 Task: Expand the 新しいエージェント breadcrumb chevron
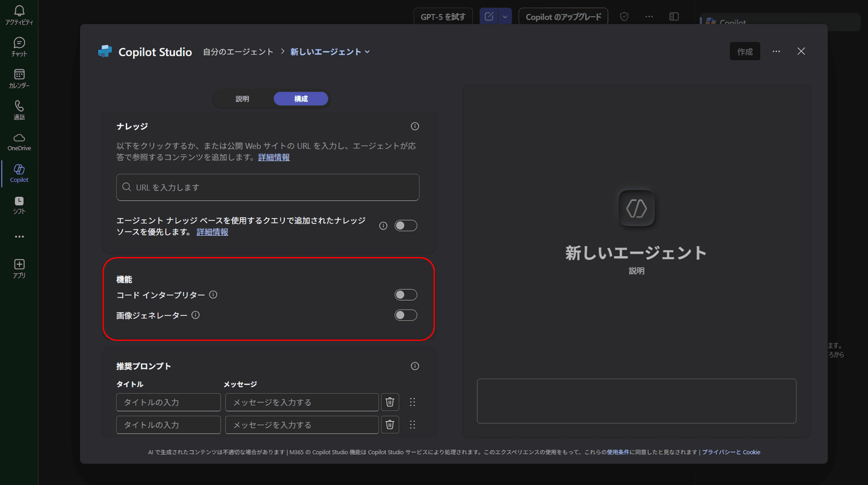point(368,51)
